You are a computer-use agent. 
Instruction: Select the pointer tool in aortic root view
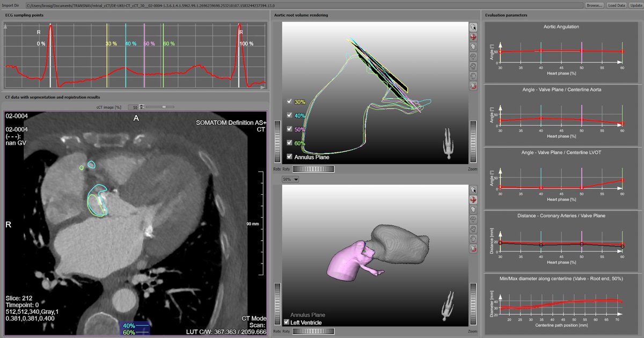coord(473,27)
